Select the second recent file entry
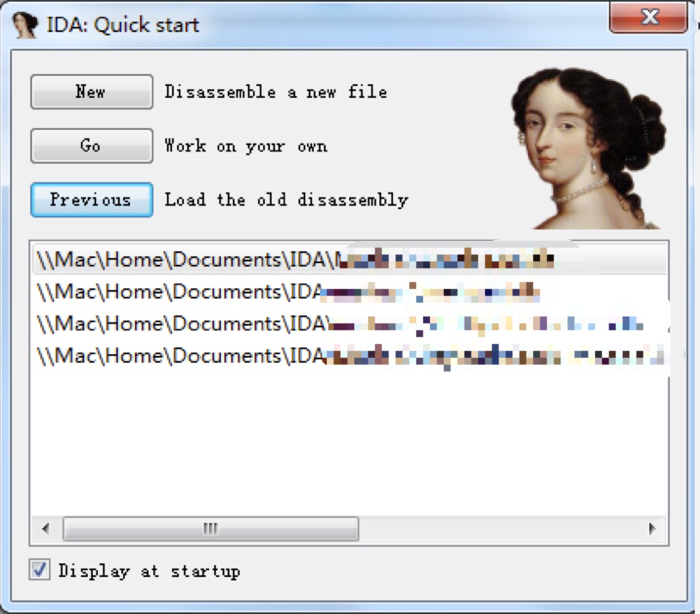The image size is (700, 614). [x=349, y=292]
